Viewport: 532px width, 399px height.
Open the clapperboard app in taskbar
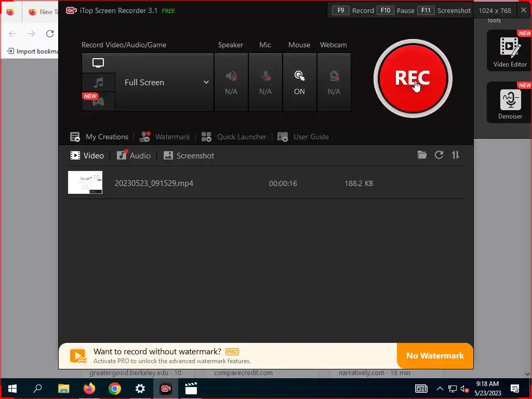[x=191, y=389]
